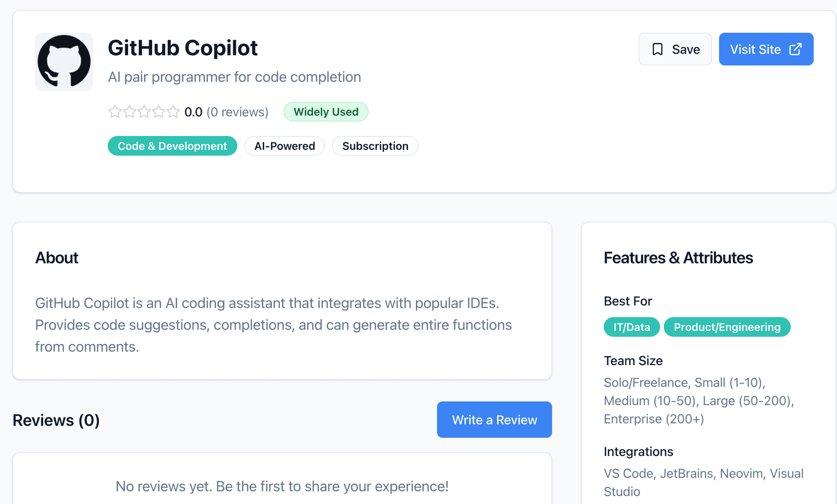Click the external link icon on Visit Site
837x504 pixels.
click(796, 49)
